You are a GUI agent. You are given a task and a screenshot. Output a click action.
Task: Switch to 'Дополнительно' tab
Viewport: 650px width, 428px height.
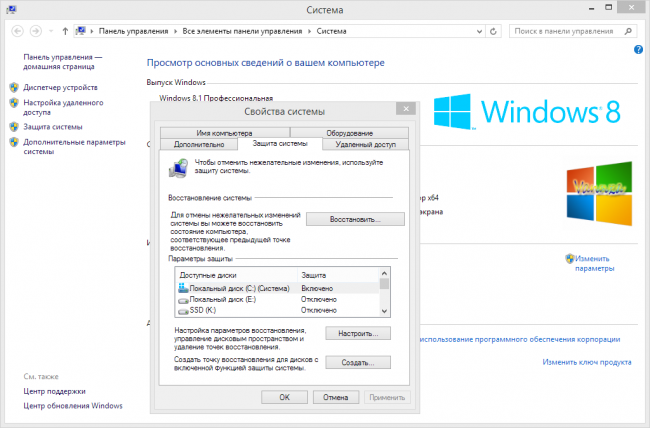199,144
